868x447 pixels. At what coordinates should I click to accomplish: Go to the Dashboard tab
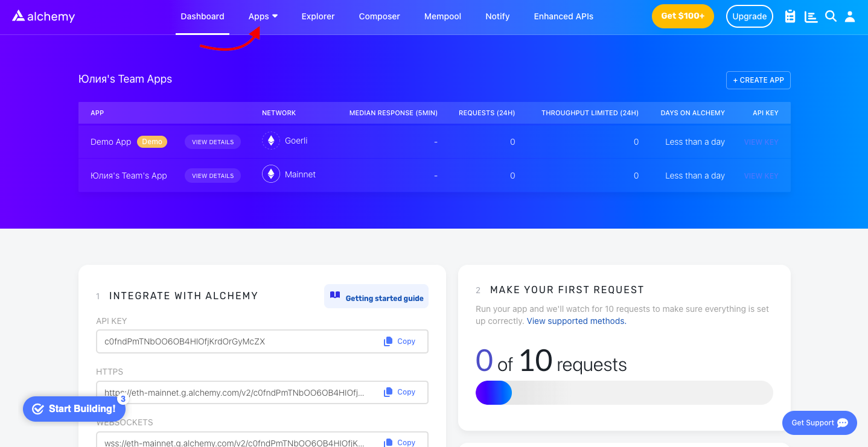(202, 16)
